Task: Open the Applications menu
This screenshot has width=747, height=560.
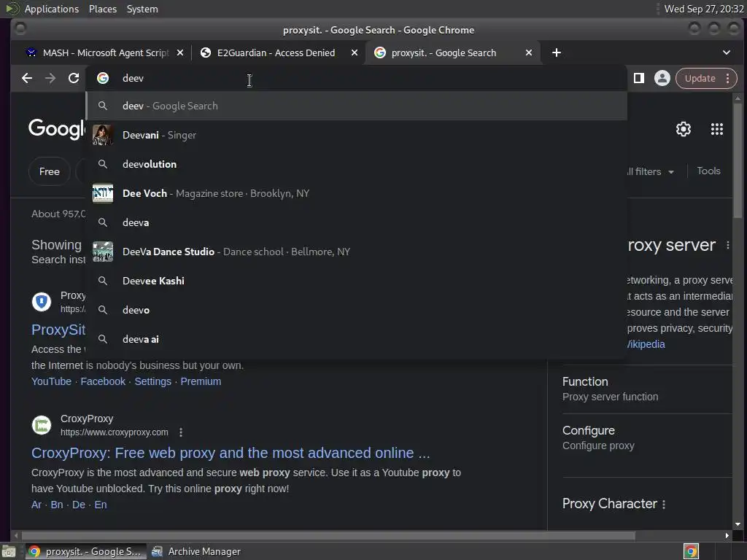Action: [52, 9]
